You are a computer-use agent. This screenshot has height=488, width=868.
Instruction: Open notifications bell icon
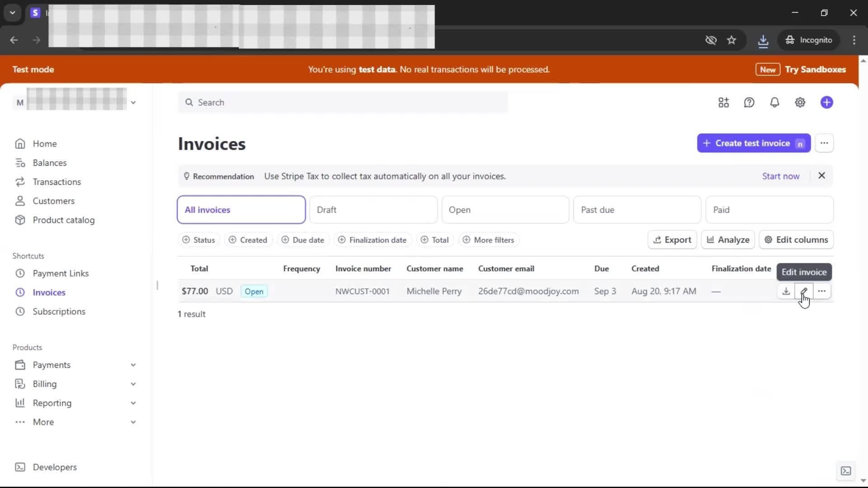[774, 103]
